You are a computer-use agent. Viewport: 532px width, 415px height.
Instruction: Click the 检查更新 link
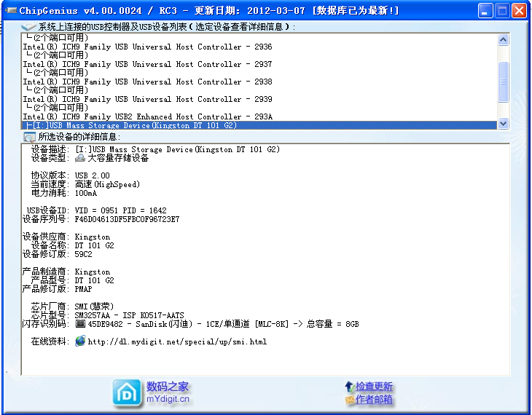[374, 386]
